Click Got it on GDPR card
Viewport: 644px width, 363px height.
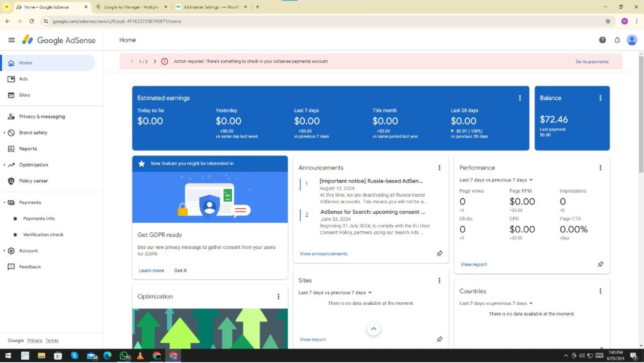point(180,271)
